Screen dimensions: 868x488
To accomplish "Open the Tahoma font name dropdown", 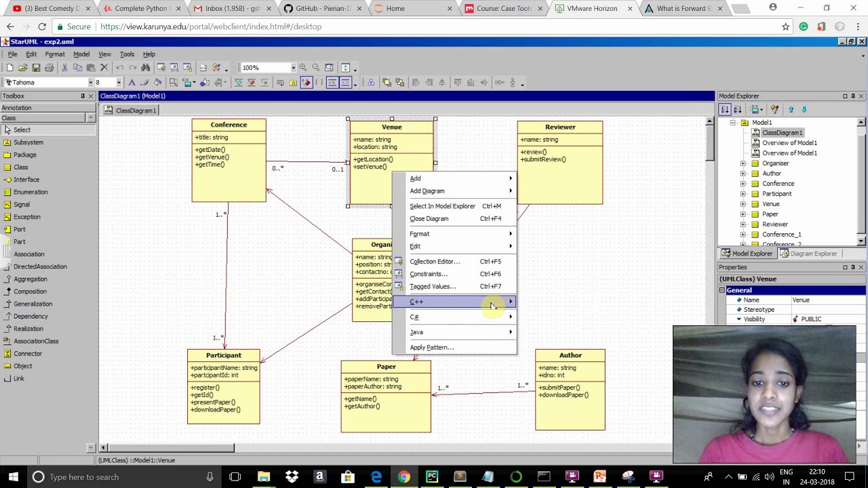I will 90,83.
